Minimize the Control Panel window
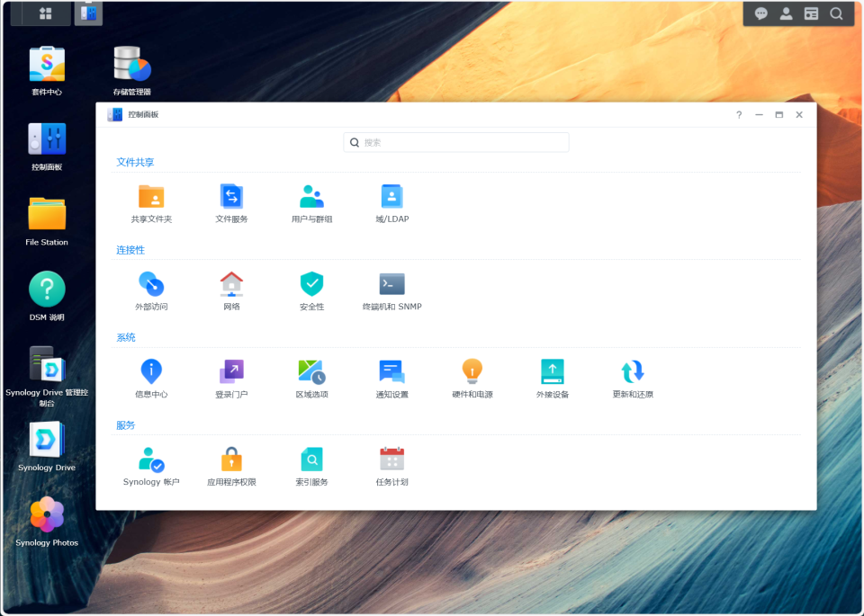Image resolution: width=864 pixels, height=616 pixels. [760, 114]
